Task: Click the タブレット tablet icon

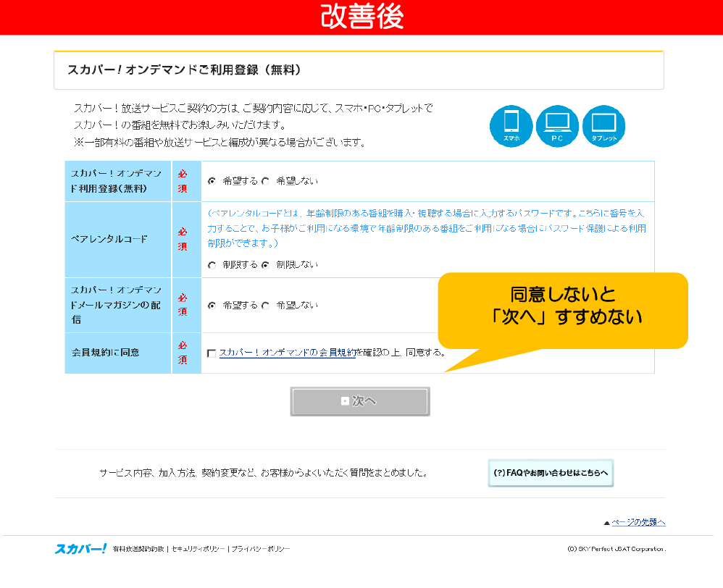Action: [x=603, y=126]
